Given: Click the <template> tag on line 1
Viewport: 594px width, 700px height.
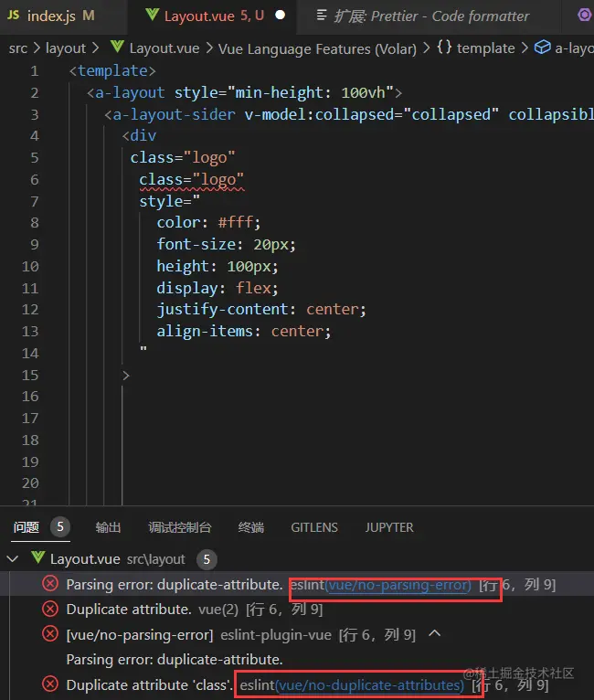Looking at the screenshot, I should click(112, 70).
